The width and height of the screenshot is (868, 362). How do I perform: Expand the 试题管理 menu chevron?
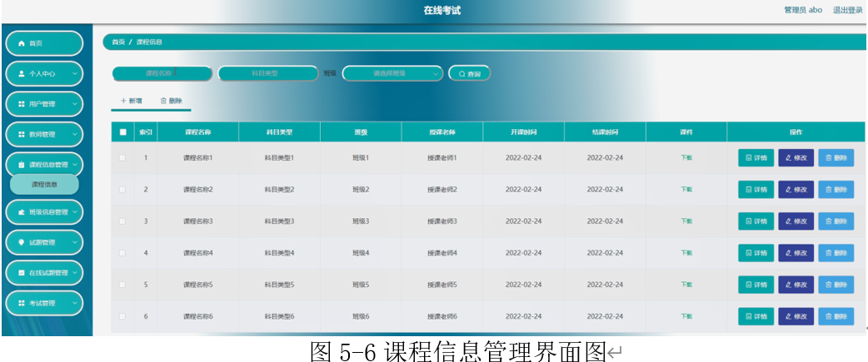point(75,242)
